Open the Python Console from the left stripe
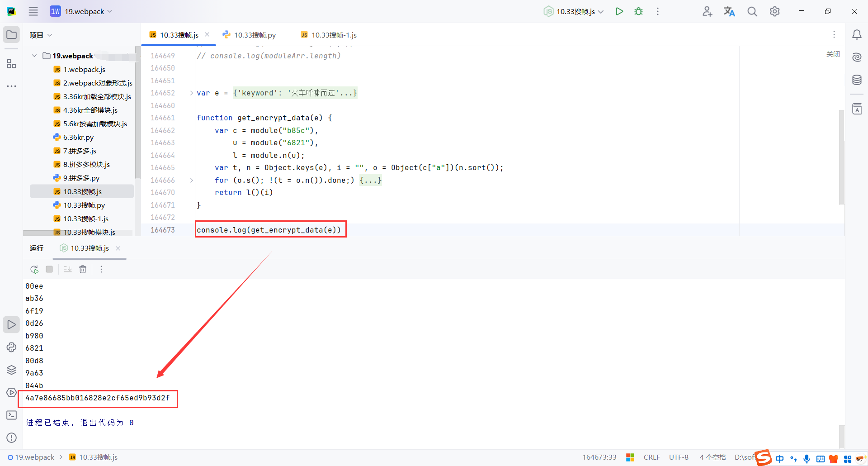This screenshot has width=868, height=466. click(11, 347)
